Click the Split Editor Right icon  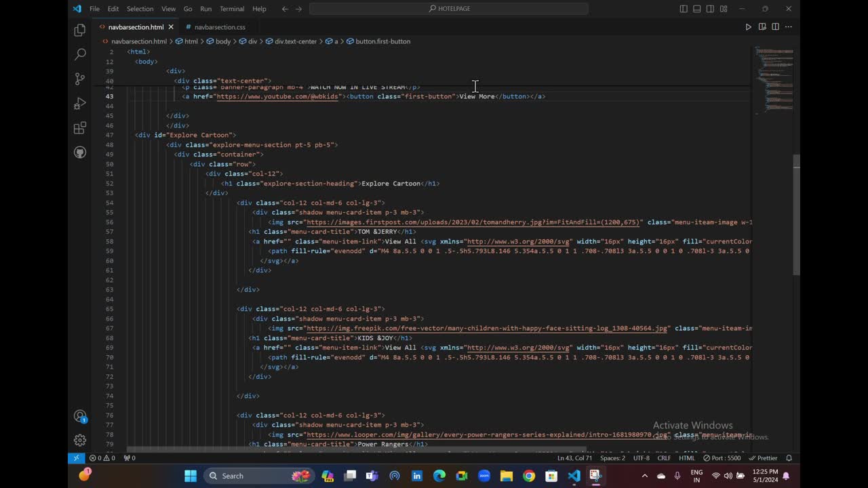coord(775,27)
